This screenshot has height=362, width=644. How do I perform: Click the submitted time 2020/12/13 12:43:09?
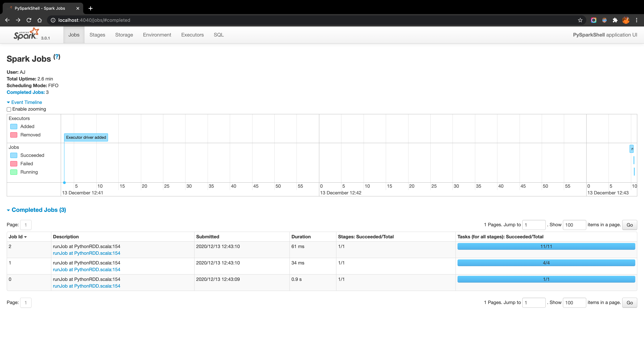tap(218, 279)
